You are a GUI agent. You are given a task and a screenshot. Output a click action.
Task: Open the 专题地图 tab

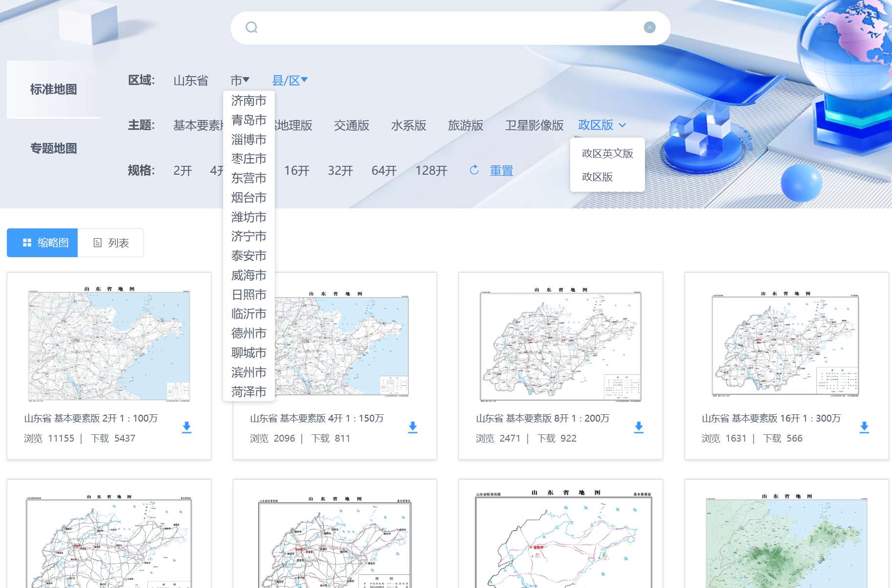(x=54, y=148)
